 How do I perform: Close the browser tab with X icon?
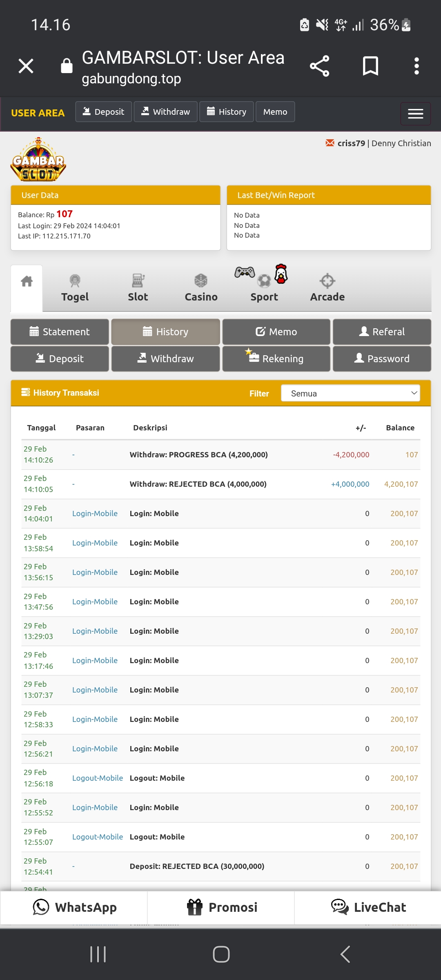26,66
